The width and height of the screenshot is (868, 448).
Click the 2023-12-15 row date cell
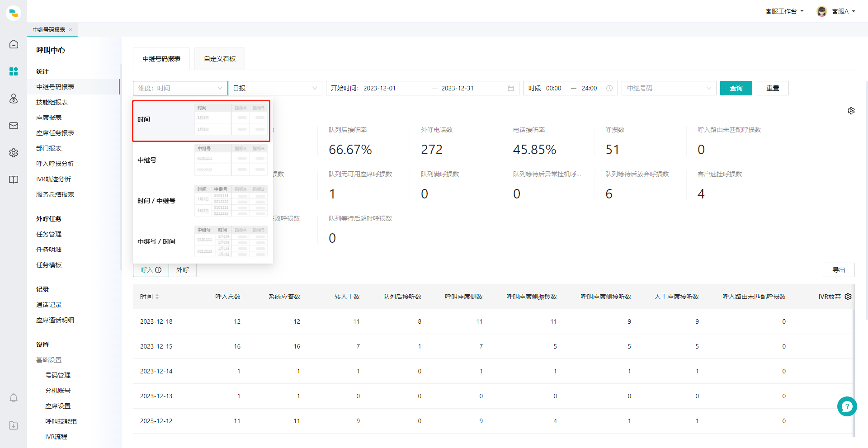156,346
